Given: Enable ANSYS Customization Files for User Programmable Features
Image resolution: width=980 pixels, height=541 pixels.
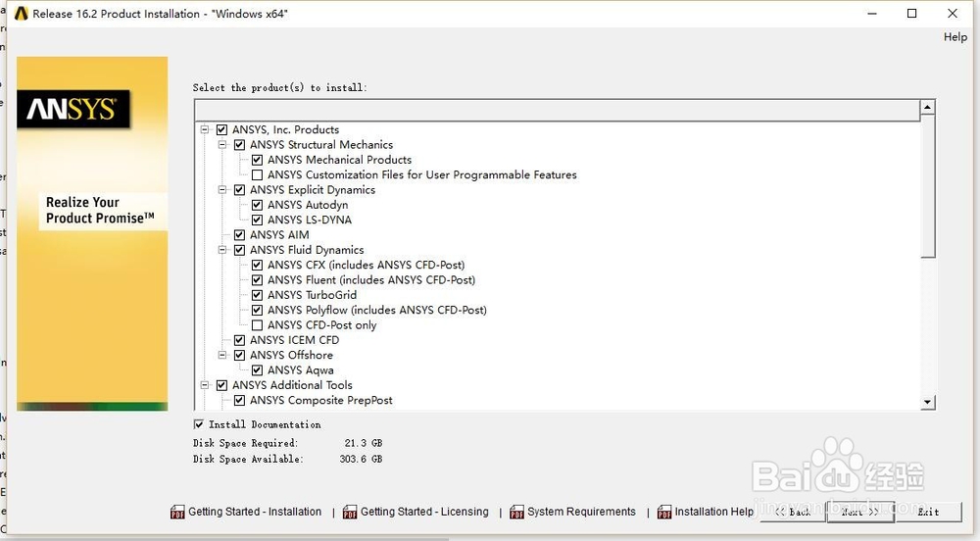Looking at the screenshot, I should pyautogui.click(x=257, y=174).
